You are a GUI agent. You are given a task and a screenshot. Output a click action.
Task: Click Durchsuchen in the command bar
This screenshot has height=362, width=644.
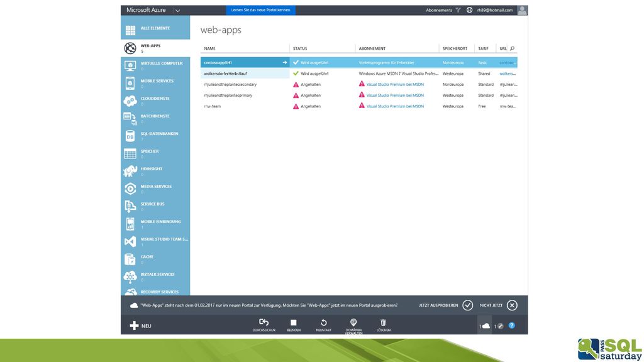pos(264,325)
